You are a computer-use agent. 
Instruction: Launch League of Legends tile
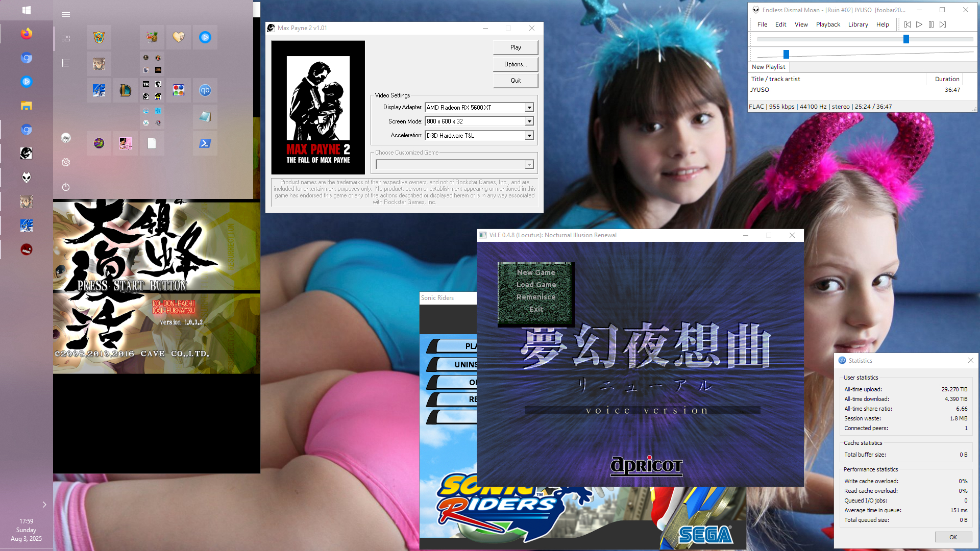tap(125, 90)
